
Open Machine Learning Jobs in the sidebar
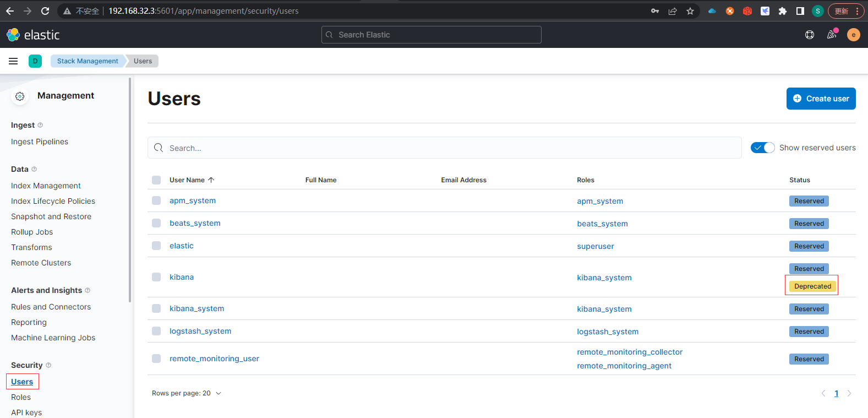pyautogui.click(x=53, y=338)
